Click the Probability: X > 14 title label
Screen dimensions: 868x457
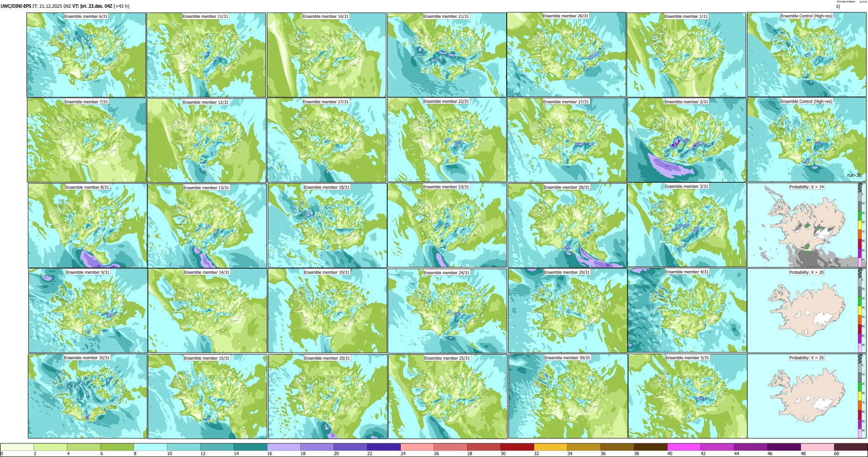click(x=807, y=187)
